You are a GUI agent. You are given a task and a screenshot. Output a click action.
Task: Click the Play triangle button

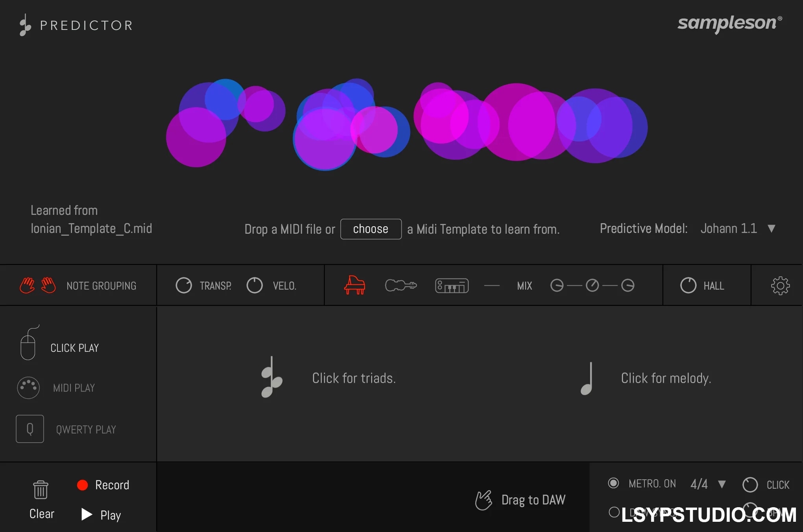pyautogui.click(x=87, y=514)
